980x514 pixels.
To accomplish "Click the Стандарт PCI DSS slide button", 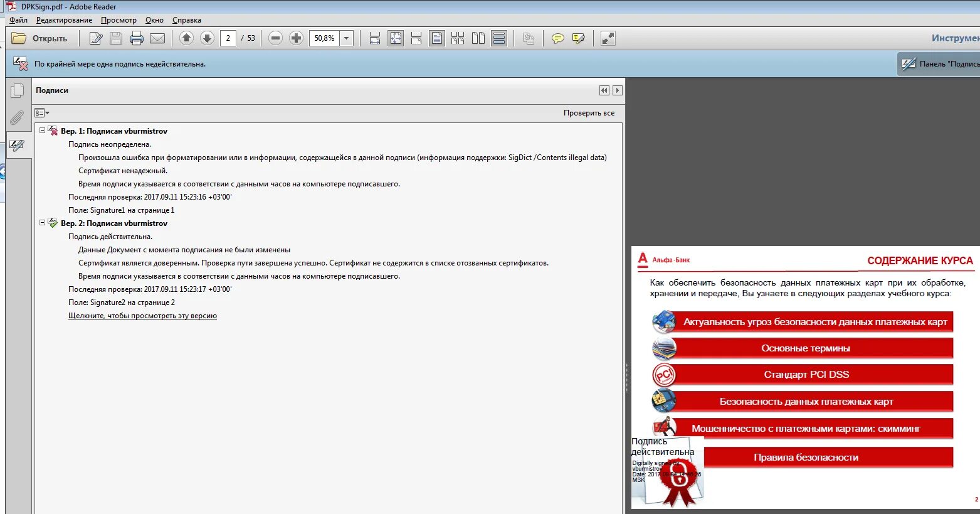I will (803, 375).
